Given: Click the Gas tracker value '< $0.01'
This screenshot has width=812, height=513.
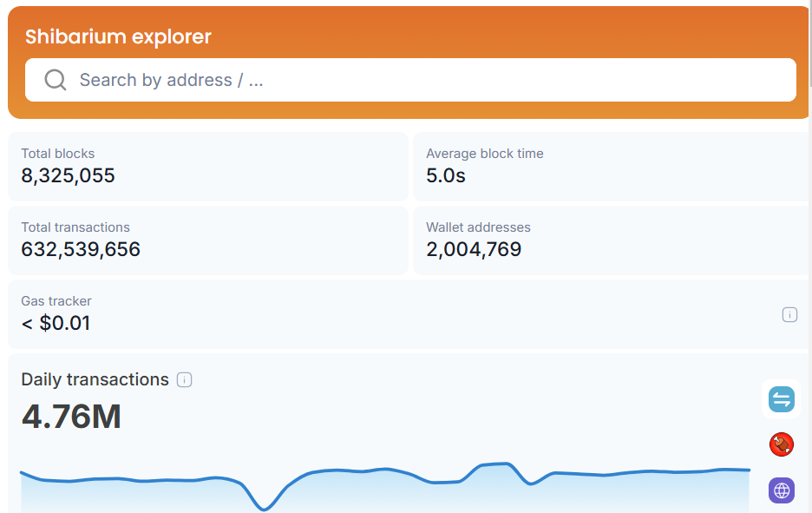Looking at the screenshot, I should pos(56,324).
